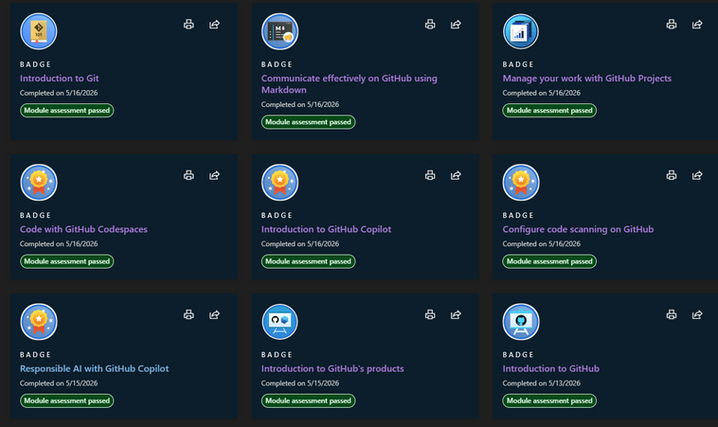This screenshot has height=427, width=718.
Task: Click the GitHub Codespaces trophy badge image
Action: [x=38, y=182]
